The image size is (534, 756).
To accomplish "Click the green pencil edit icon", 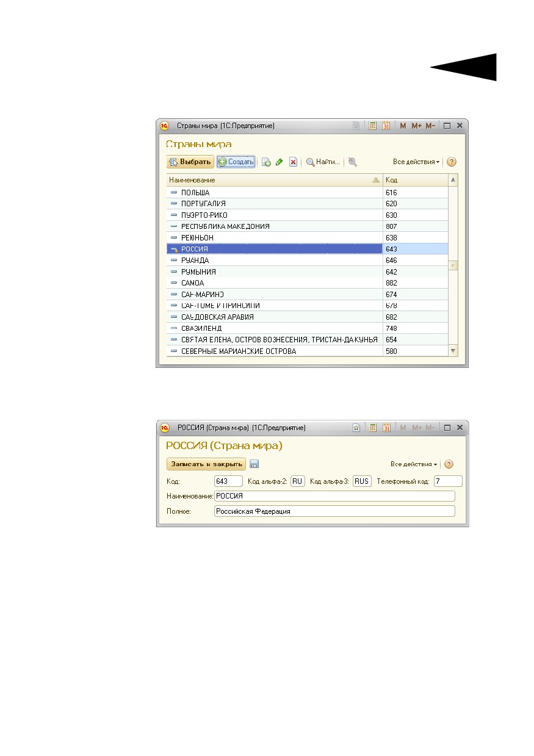I will click(280, 162).
